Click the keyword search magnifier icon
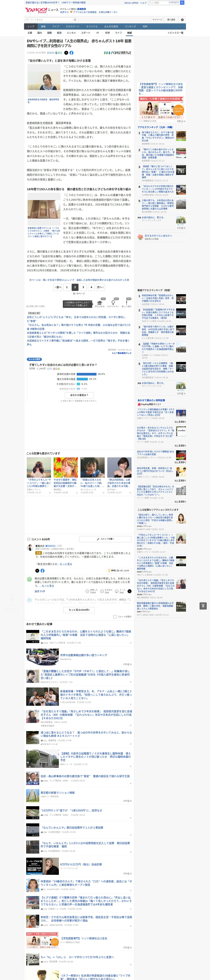This screenshot has width=210, height=980. point(75,20)
